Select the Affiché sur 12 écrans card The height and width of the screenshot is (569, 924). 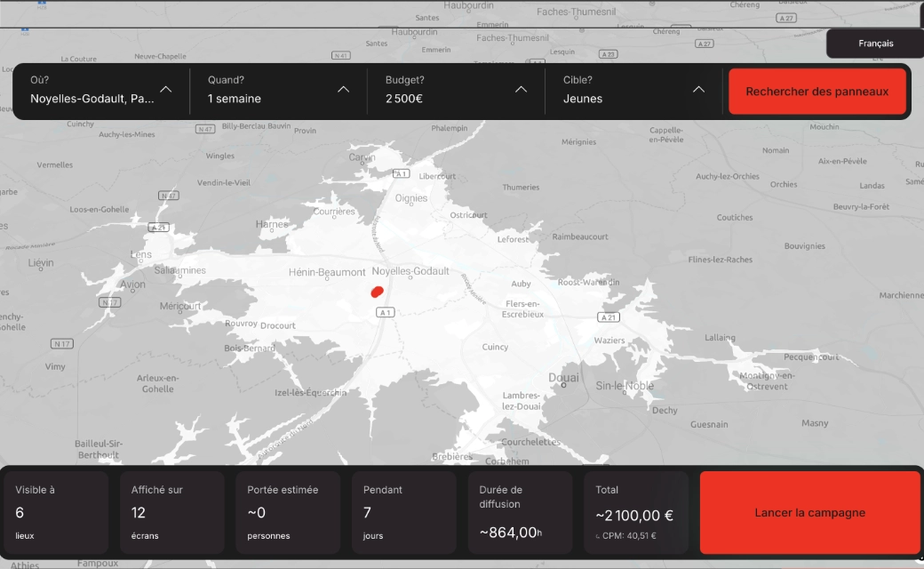(172, 513)
